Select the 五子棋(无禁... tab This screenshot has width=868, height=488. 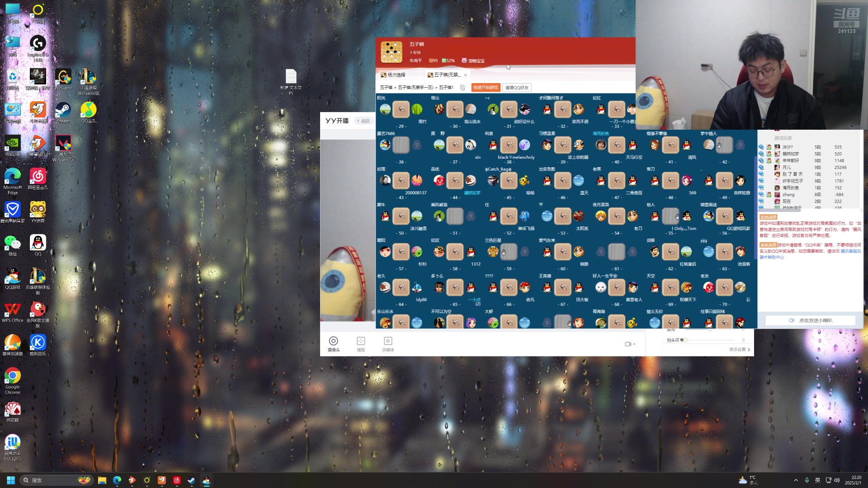(444, 75)
